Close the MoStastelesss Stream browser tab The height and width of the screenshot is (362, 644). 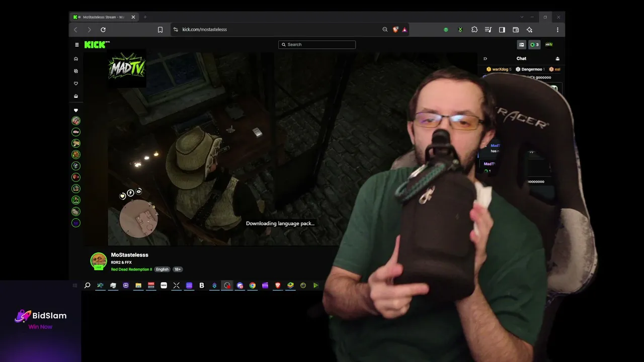(x=133, y=17)
